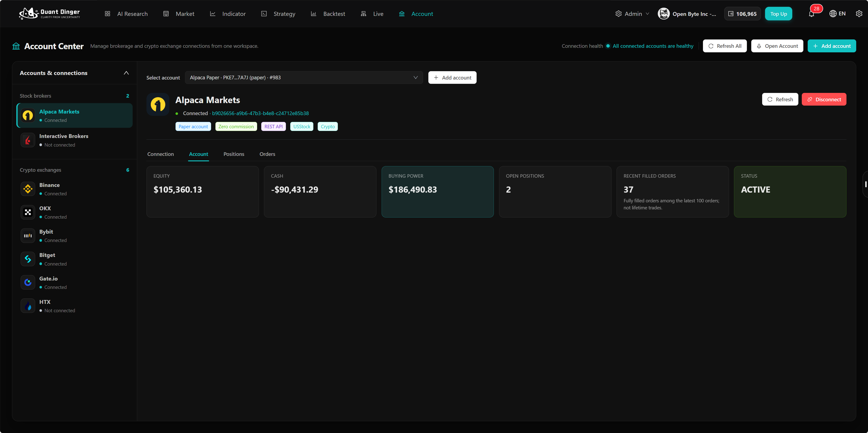This screenshot has width=868, height=433.
Task: Click the large Alpaca Markets logo
Action: [158, 104]
